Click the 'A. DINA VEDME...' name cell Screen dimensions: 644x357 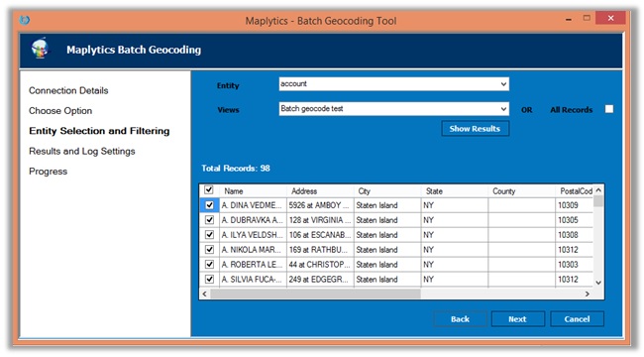coord(253,205)
